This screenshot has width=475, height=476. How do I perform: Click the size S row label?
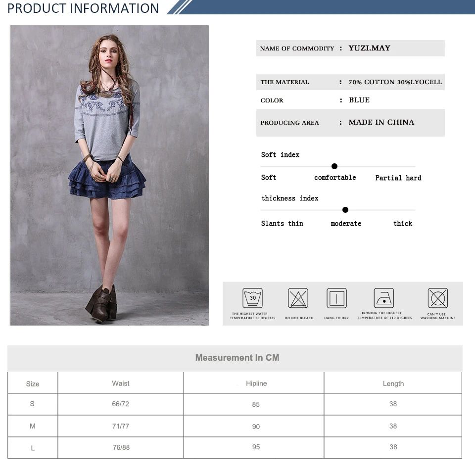[x=32, y=404]
